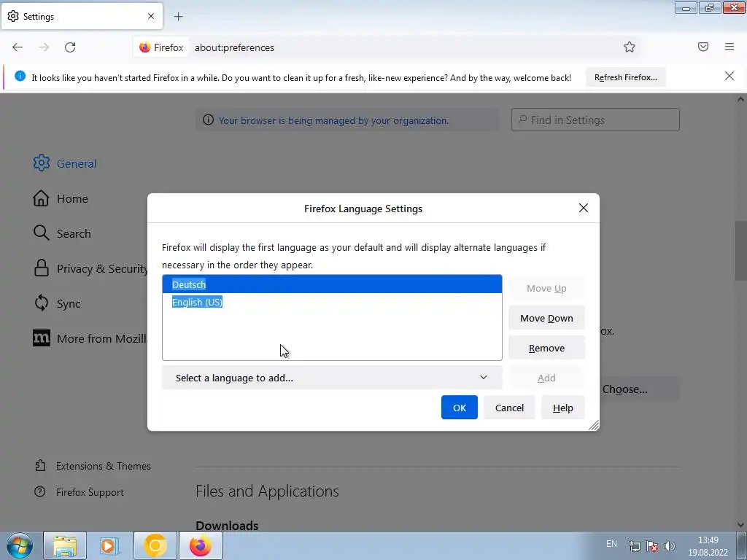Reload the current page
The width and height of the screenshot is (747, 560).
point(70,47)
